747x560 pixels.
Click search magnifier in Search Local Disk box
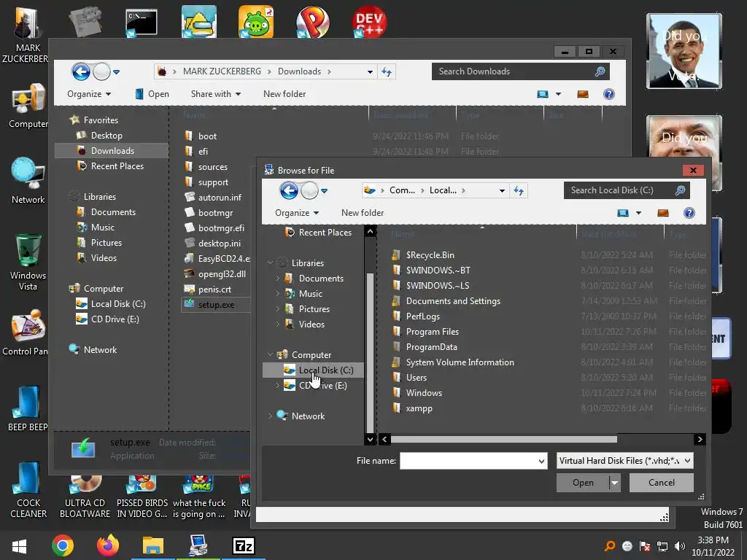(681, 190)
